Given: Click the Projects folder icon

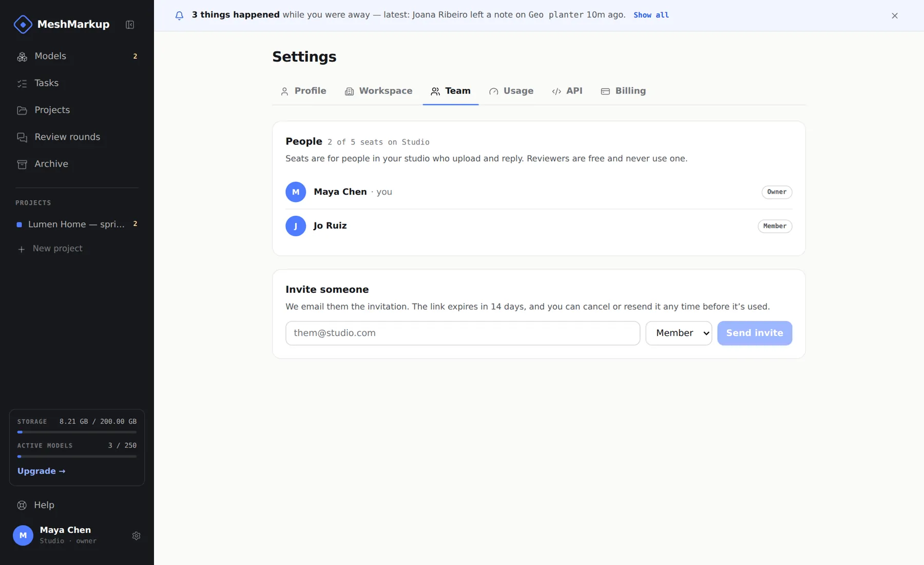Looking at the screenshot, I should click(x=22, y=110).
